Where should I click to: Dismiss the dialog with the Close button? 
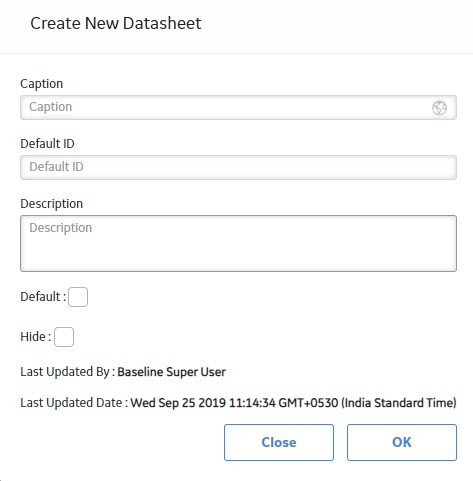(279, 442)
